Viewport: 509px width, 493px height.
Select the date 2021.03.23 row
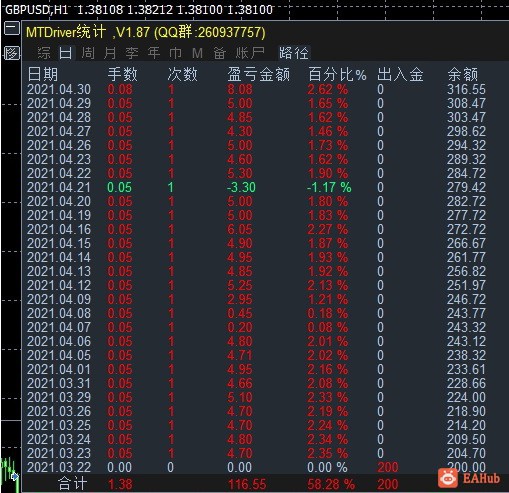click(59, 454)
